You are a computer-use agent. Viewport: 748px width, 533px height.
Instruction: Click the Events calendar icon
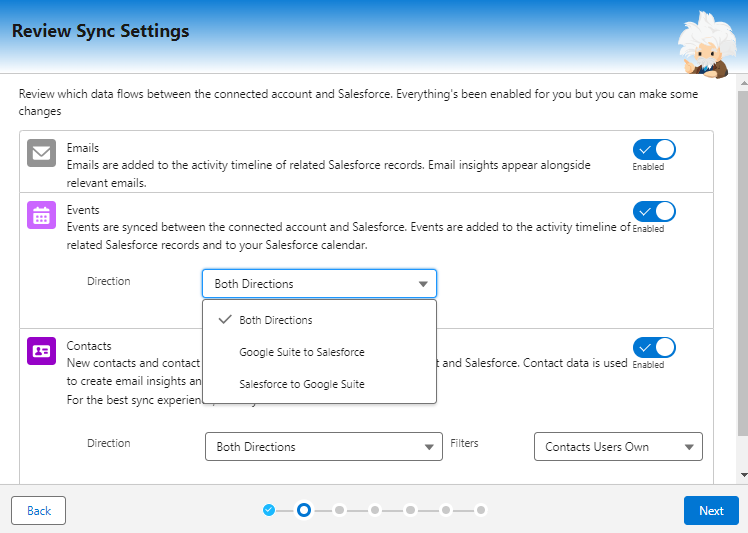click(x=41, y=214)
